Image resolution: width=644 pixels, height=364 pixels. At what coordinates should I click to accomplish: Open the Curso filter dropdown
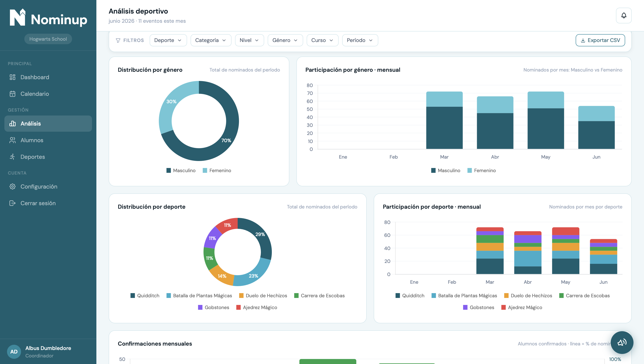coord(322,40)
